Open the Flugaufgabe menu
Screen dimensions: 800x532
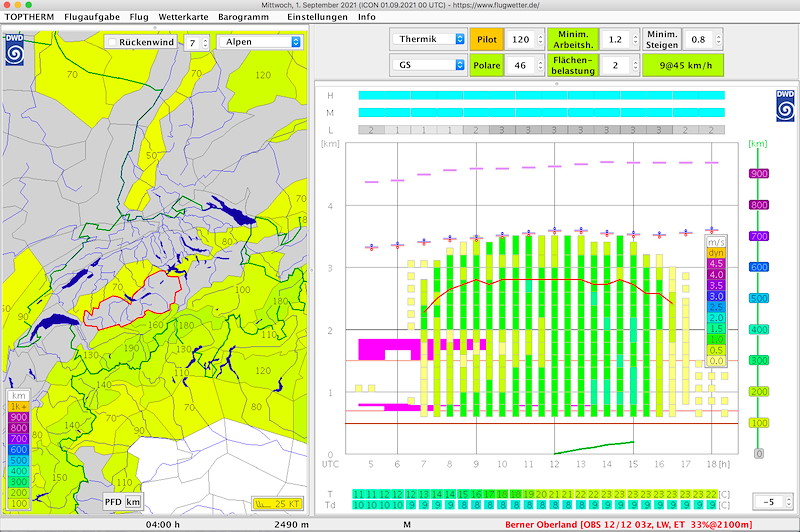pos(92,17)
